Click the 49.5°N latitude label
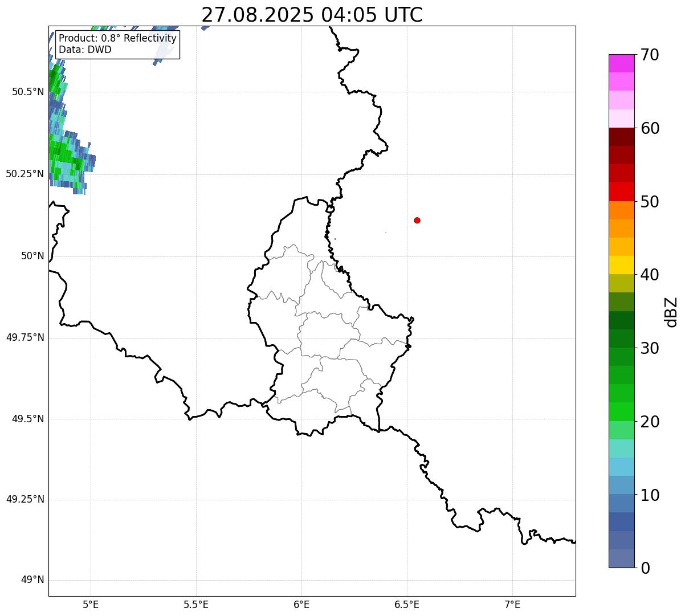This screenshot has width=685, height=616. tap(28, 419)
